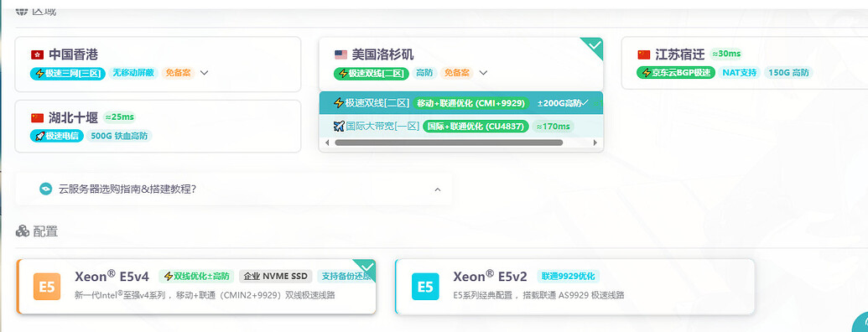Screen dimensions: 868x332
Task: Click the Hong Kong flag icon
Action: (37, 54)
